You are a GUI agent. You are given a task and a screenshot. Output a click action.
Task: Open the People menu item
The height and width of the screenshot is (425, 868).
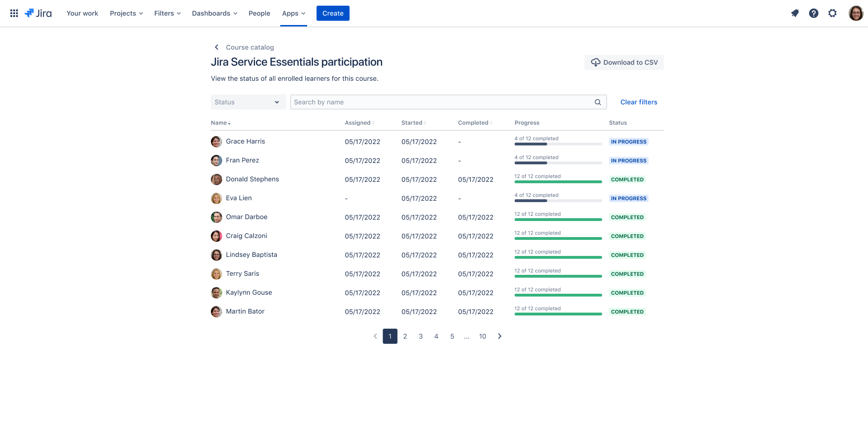coord(259,13)
